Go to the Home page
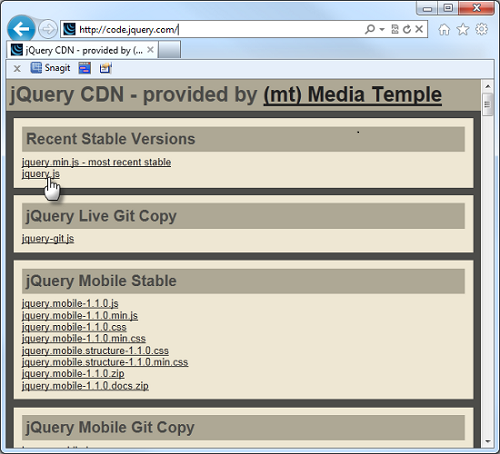The width and height of the screenshot is (500, 454). pyautogui.click(x=444, y=30)
